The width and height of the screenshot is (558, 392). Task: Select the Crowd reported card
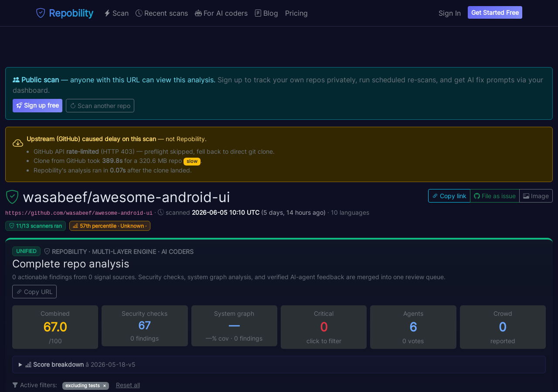tap(503, 327)
